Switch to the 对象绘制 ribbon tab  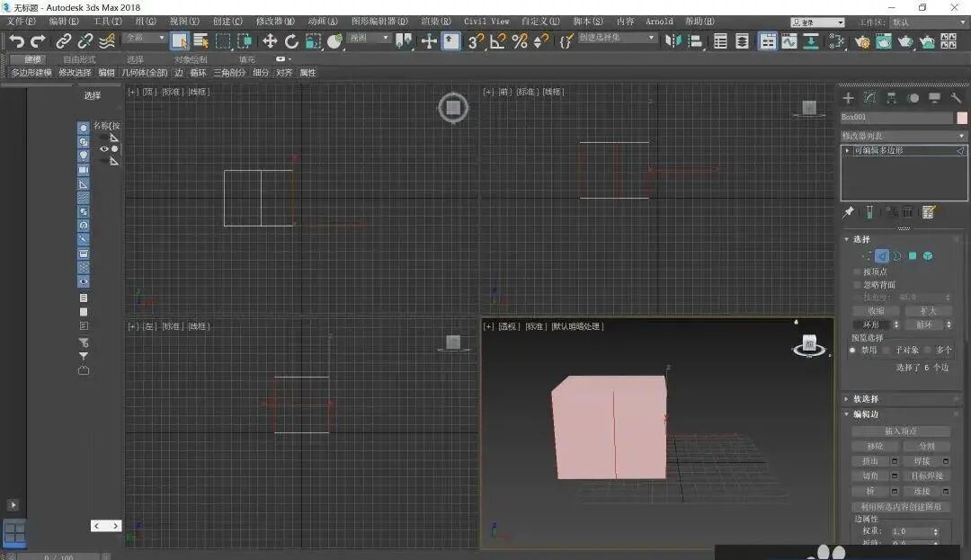click(x=191, y=59)
